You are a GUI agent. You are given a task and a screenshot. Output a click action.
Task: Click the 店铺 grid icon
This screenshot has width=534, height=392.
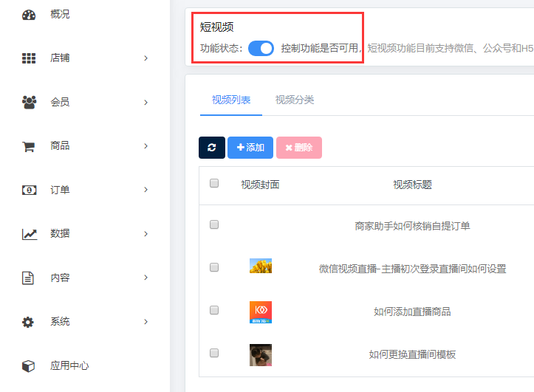point(29,58)
